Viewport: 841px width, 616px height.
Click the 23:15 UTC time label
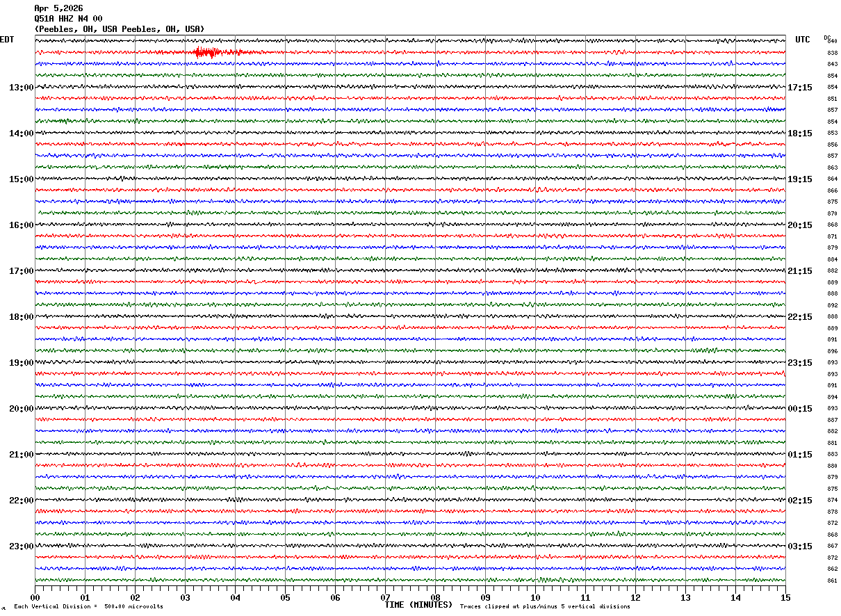[x=800, y=363]
